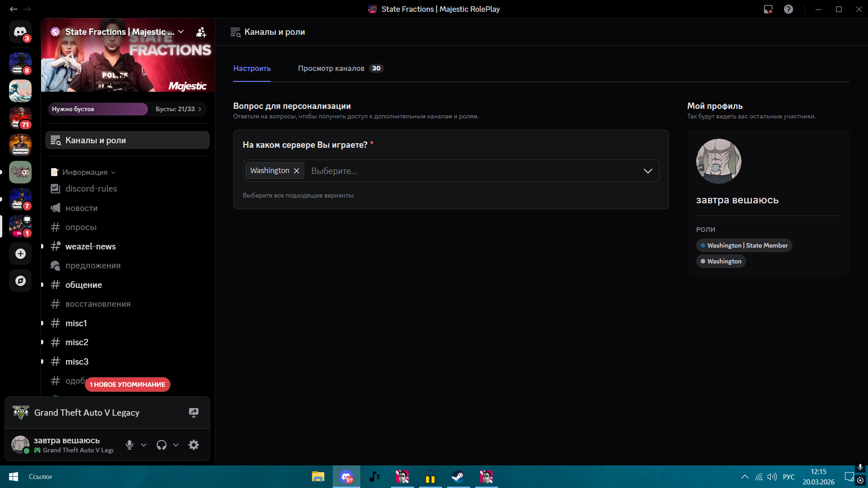Click the help question mark icon

[x=788, y=9]
